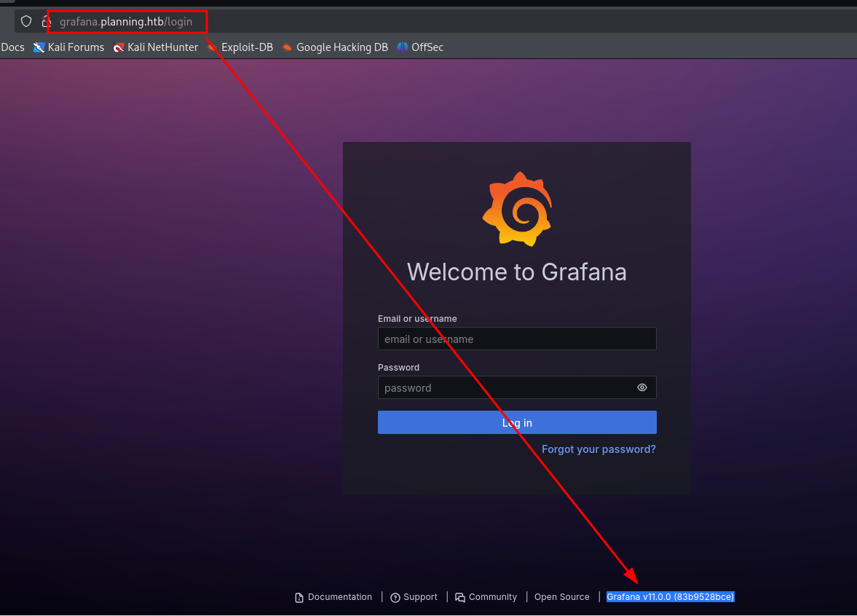The image size is (857, 616).
Task: Open the Kali NetHunter bookmark
Action: [155, 47]
